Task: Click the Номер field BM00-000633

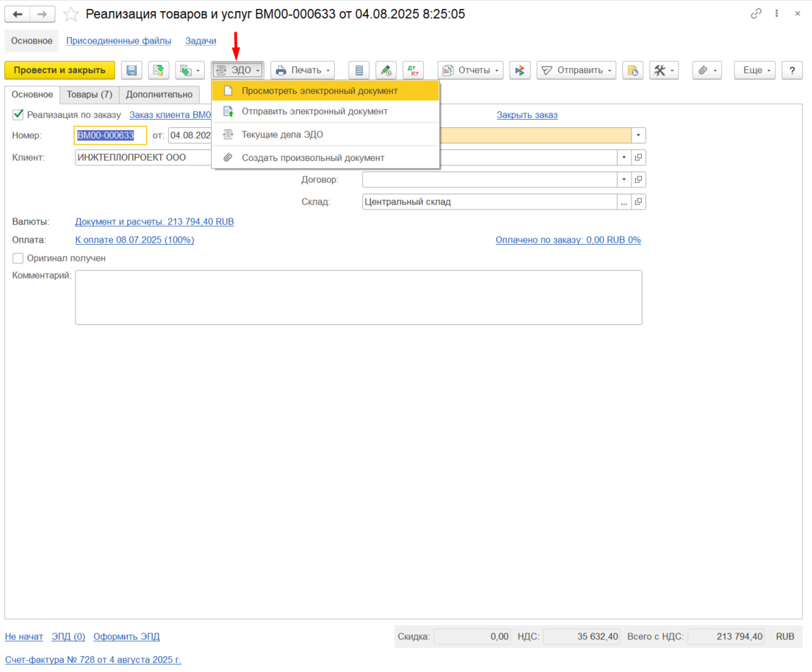Action: point(110,136)
